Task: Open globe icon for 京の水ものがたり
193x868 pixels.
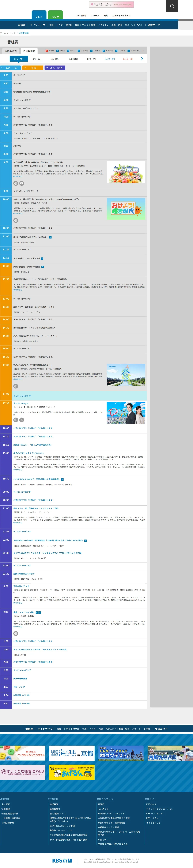Action: [x=16, y=386]
